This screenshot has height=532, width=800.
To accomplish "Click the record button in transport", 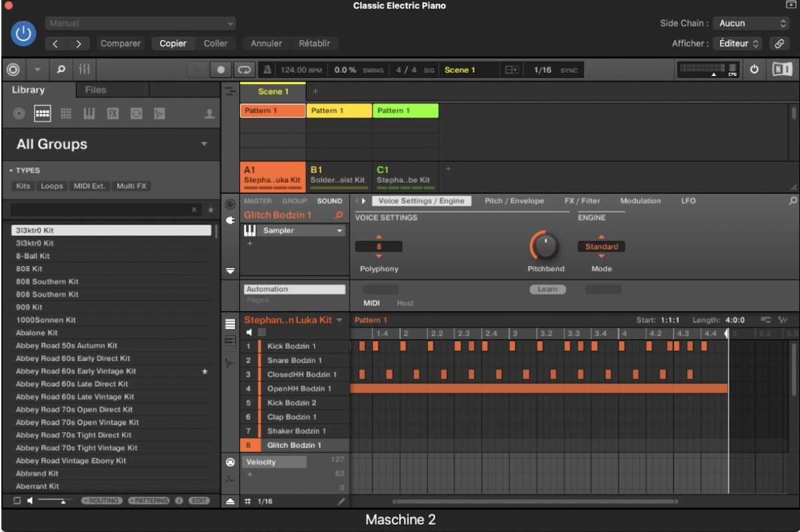I will pos(220,70).
